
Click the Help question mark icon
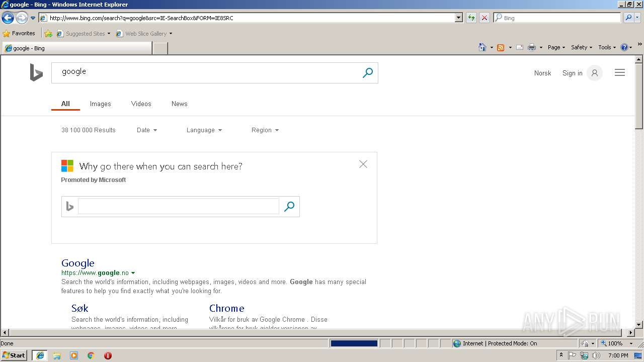point(624,47)
